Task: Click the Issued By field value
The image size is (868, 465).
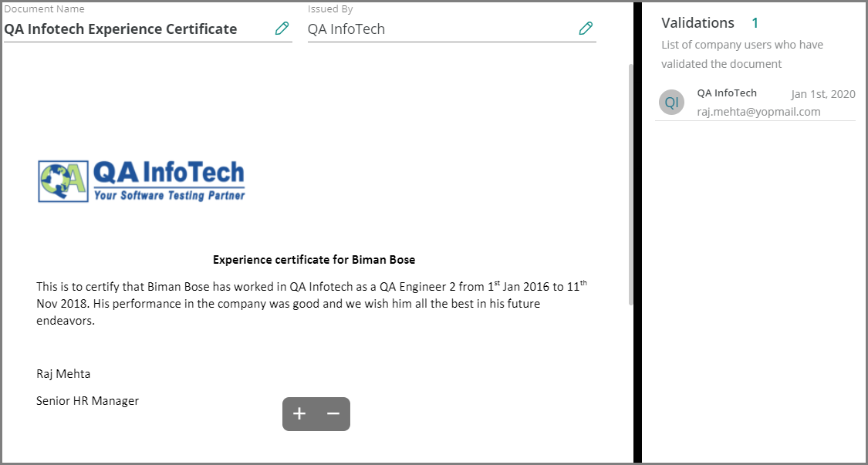Action: tap(346, 29)
